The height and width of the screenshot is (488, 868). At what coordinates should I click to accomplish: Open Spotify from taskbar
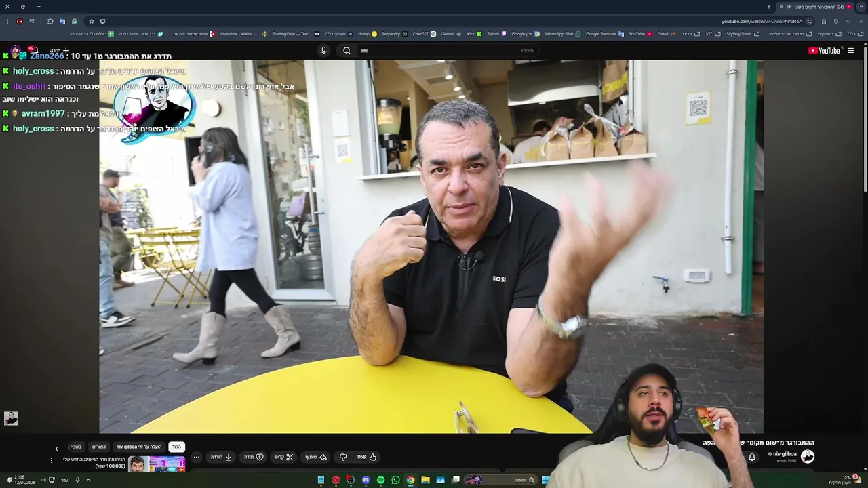tap(380, 480)
